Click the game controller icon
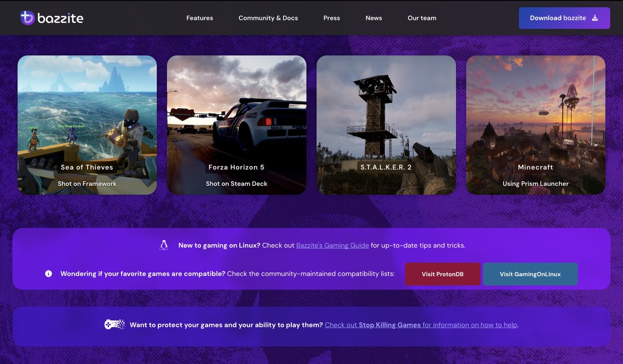This screenshot has width=623, height=364. point(115,325)
